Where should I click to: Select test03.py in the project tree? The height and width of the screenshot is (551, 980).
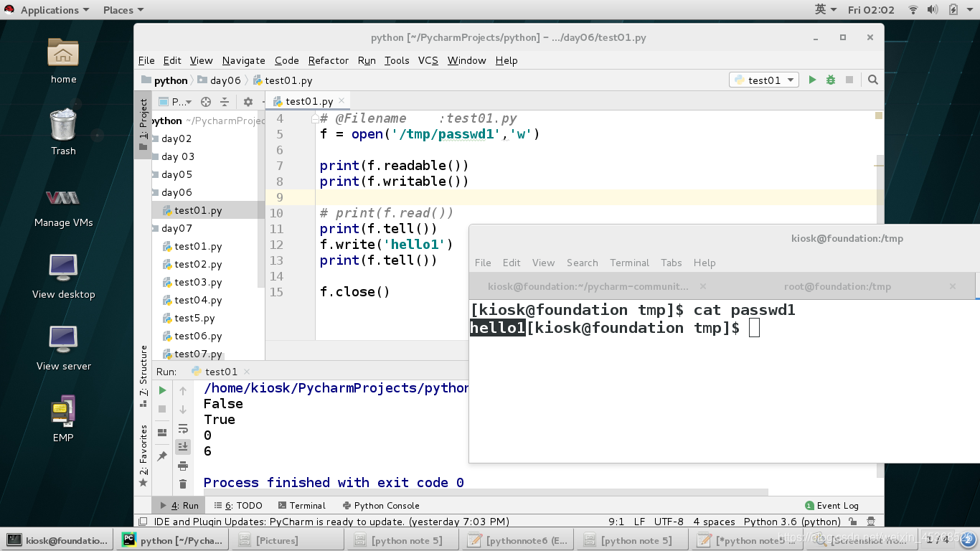(198, 282)
